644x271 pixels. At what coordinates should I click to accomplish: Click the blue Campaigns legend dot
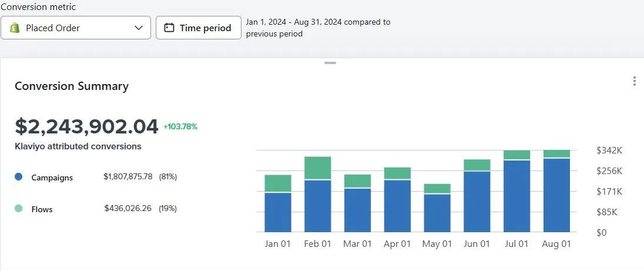coord(18,176)
